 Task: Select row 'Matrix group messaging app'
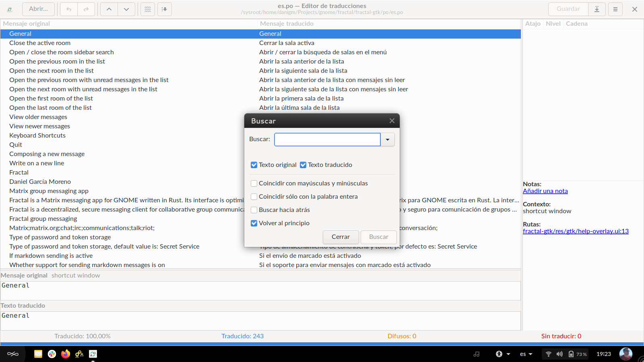point(122,191)
